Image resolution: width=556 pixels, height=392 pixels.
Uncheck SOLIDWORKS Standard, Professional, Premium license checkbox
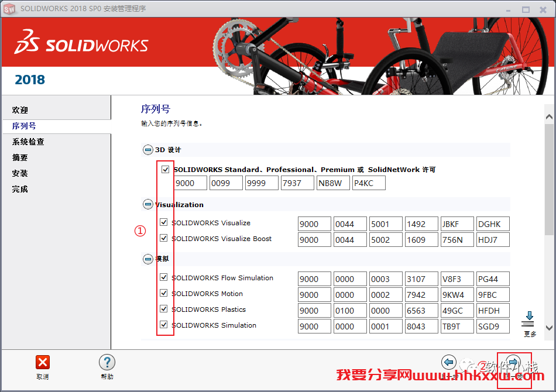tap(165, 169)
